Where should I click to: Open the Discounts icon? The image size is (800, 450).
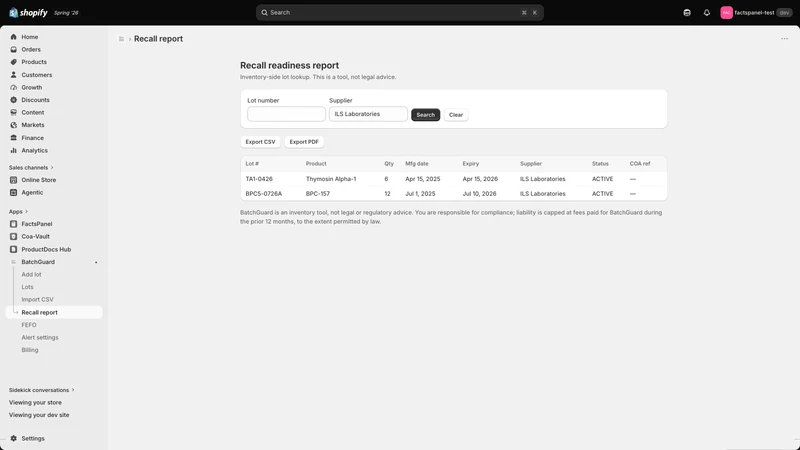click(13, 100)
